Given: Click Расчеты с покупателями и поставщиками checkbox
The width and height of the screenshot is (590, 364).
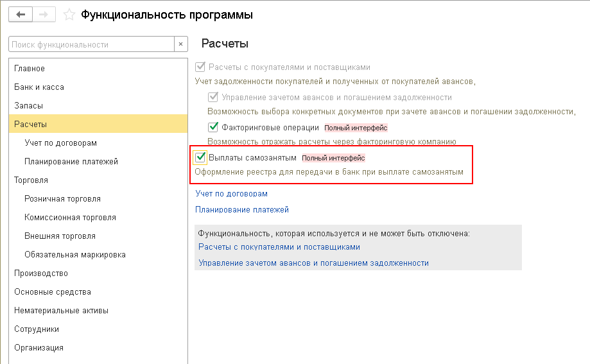Looking at the screenshot, I should pyautogui.click(x=200, y=67).
